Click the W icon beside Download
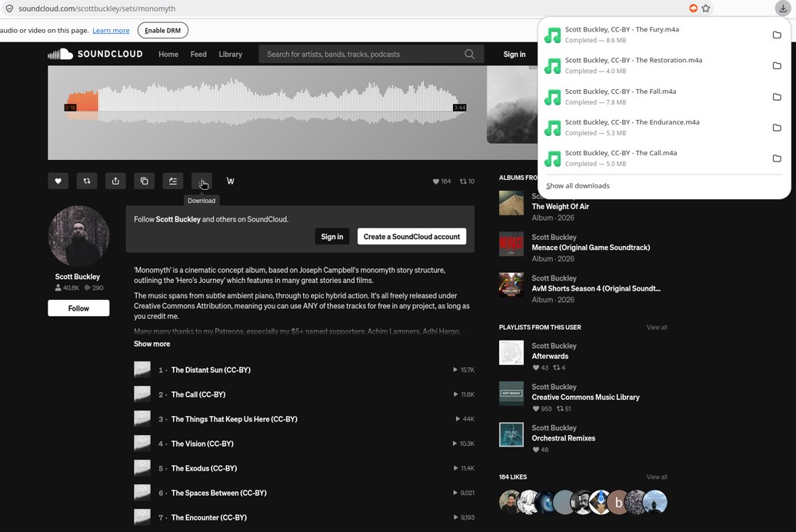Screen dimensions: 796x532 pyautogui.click(x=231, y=181)
